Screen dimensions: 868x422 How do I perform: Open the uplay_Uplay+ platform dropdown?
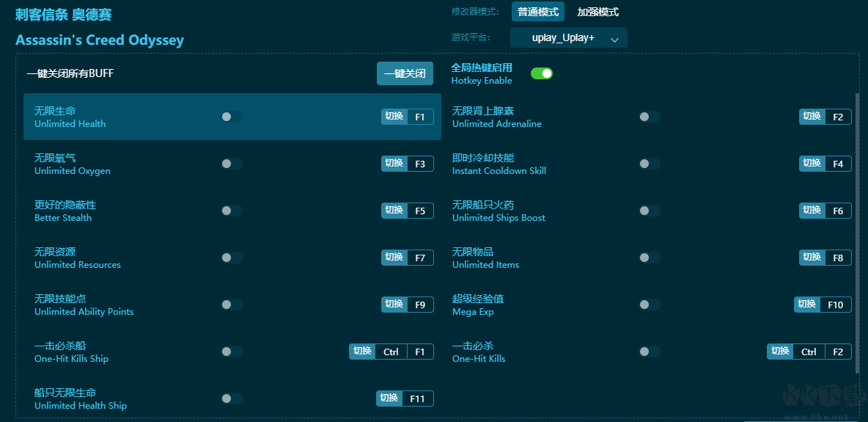tap(568, 37)
